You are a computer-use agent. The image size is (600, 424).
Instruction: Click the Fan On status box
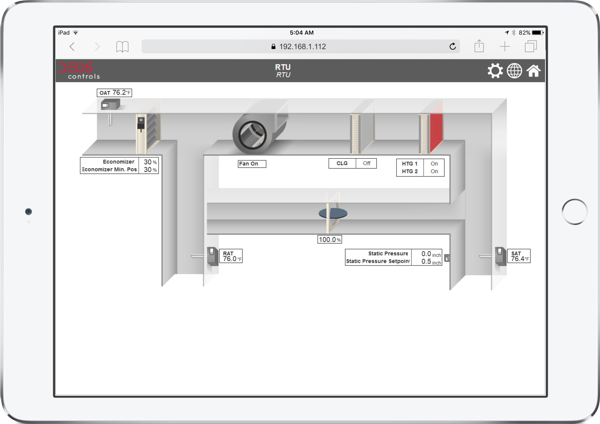(251, 163)
